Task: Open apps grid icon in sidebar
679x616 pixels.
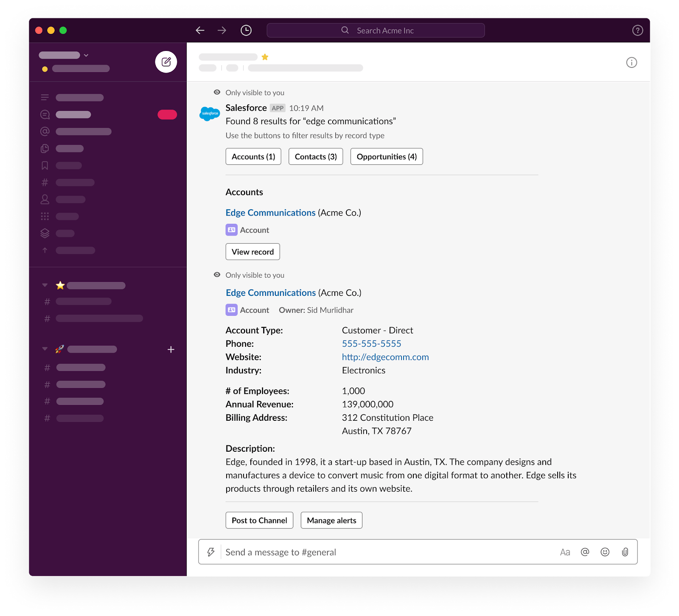Action: click(x=45, y=217)
